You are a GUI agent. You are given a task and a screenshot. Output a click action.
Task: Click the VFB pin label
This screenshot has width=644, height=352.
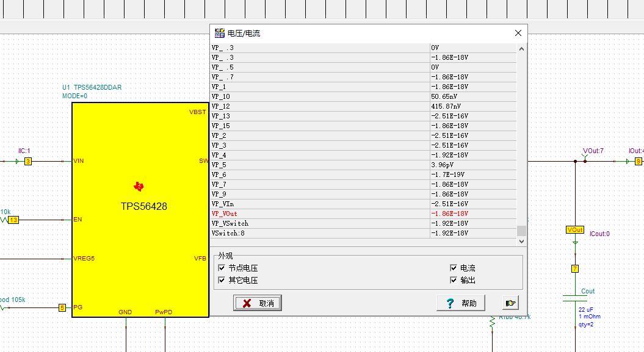pyautogui.click(x=200, y=259)
